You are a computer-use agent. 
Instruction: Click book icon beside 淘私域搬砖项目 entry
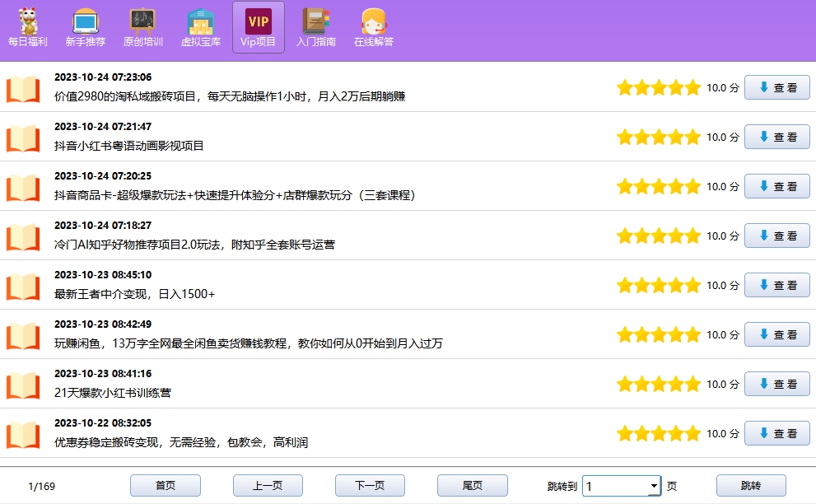click(x=23, y=88)
